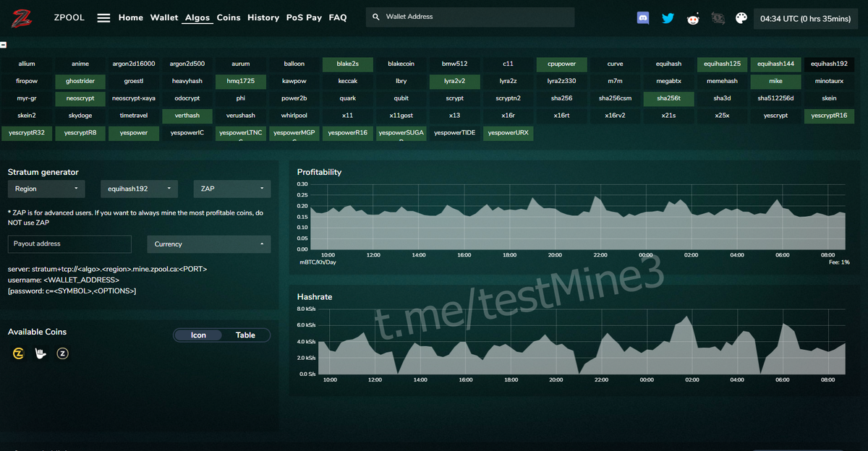Select the white circled Z coin icon

[x=63, y=353]
